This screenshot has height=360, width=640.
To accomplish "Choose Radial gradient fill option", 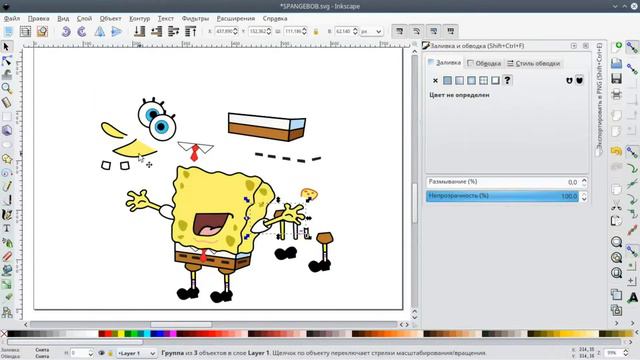I will point(471,80).
